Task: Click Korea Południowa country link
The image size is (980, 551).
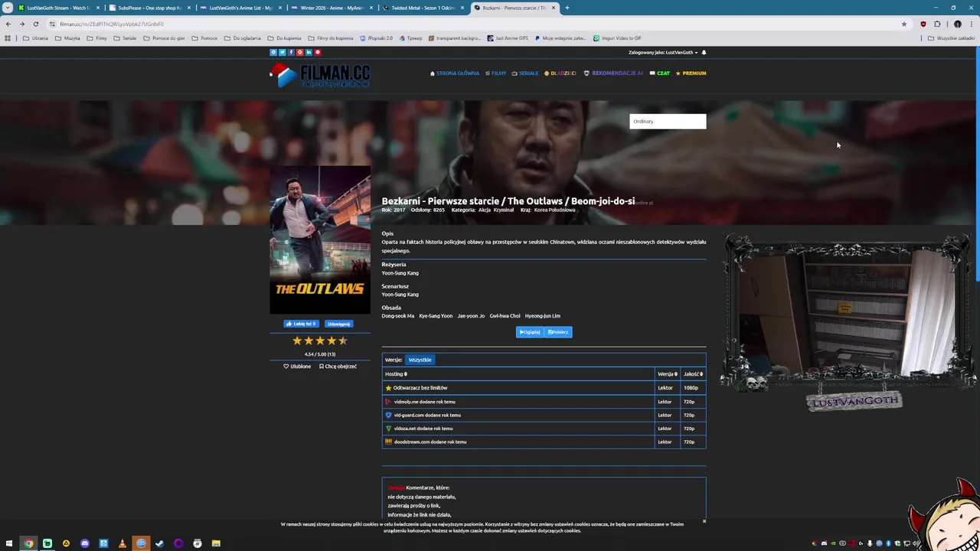Action: coord(554,210)
